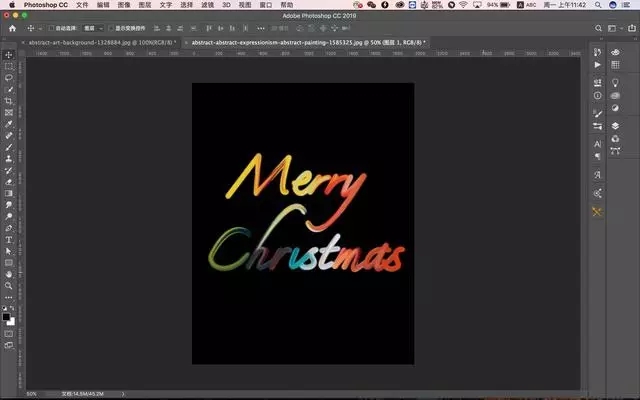Enable the 自动选择 checkbox

tap(52, 29)
